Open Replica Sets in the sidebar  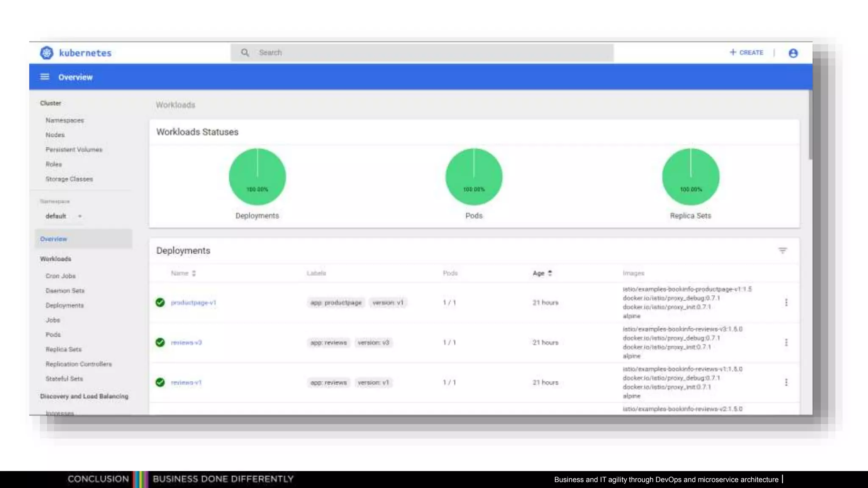[x=64, y=349]
